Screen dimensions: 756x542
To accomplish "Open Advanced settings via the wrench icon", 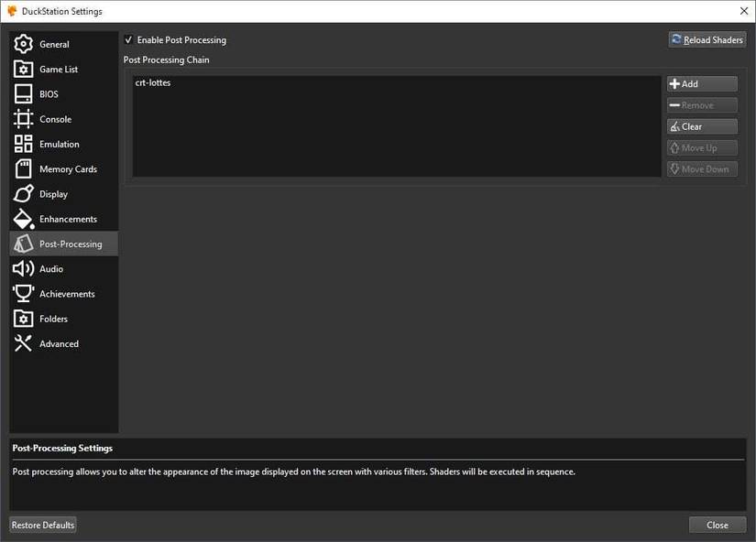I will (26, 343).
